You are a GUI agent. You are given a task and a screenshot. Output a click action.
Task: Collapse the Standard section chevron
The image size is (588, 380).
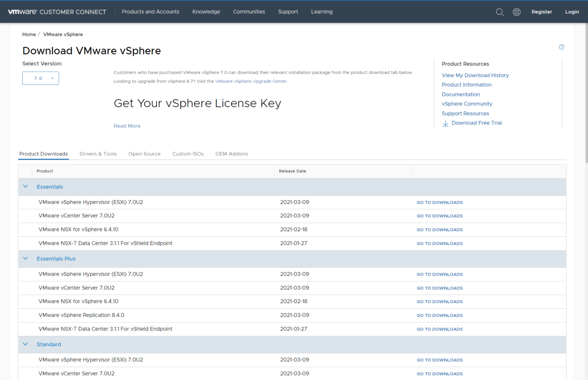pos(25,344)
